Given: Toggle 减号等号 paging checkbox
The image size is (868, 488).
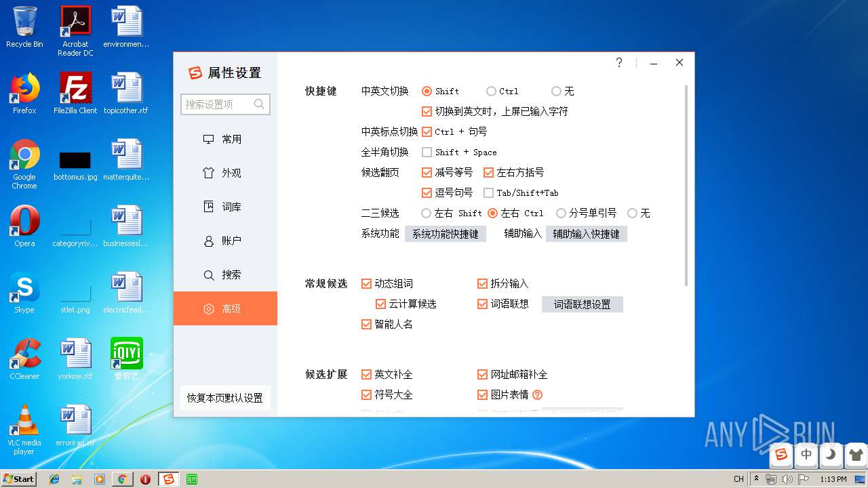Looking at the screenshot, I should (x=427, y=172).
